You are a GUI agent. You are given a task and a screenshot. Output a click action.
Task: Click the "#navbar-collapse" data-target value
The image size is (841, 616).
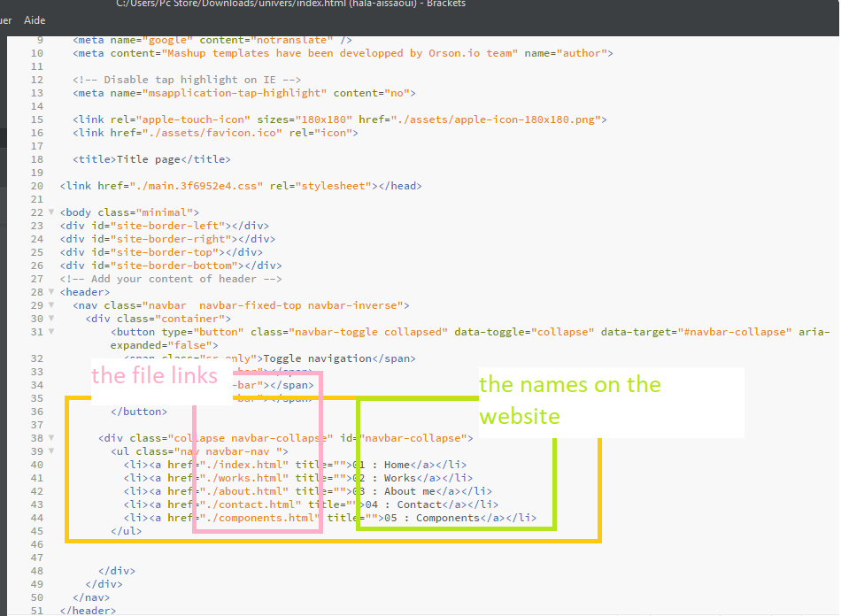(x=734, y=332)
